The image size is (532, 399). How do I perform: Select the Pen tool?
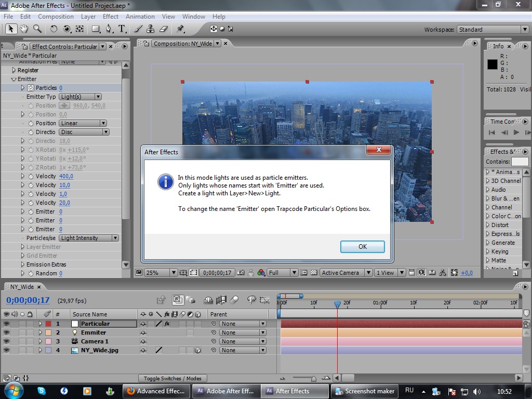click(109, 29)
